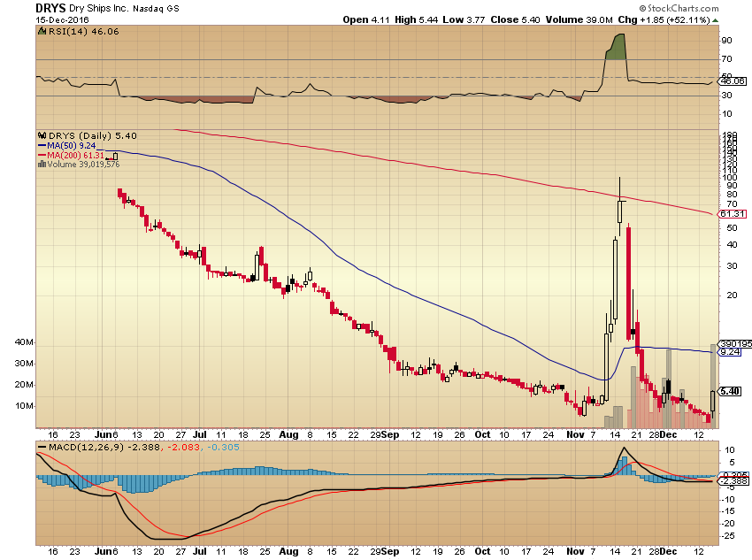Click the 9.24 MA(50) value tag
Image resolution: width=752 pixels, height=560 pixels.
[730, 351]
